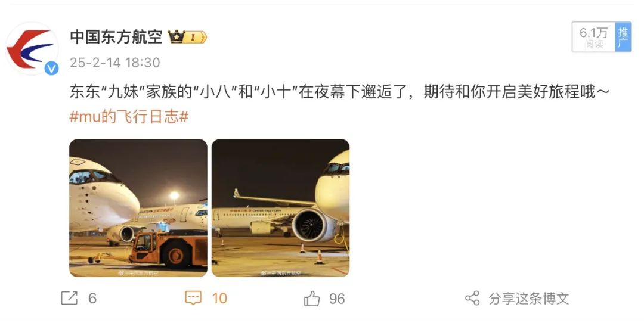Click the China Eastern avatar logo

32,48
